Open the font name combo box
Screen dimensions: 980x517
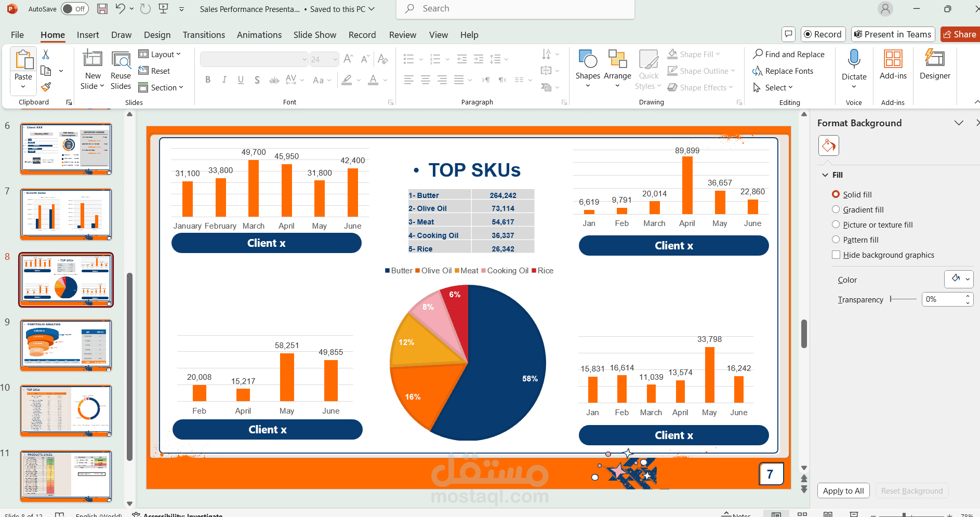point(254,59)
